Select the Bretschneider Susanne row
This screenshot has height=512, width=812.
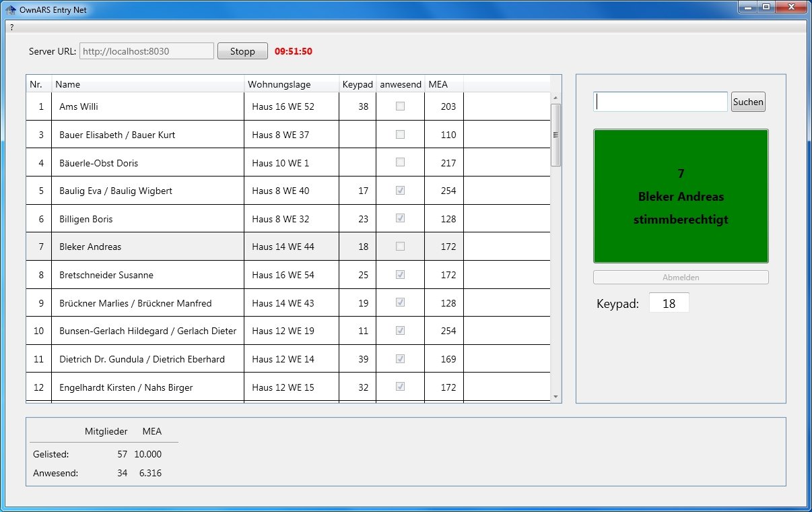pyautogui.click(x=288, y=275)
